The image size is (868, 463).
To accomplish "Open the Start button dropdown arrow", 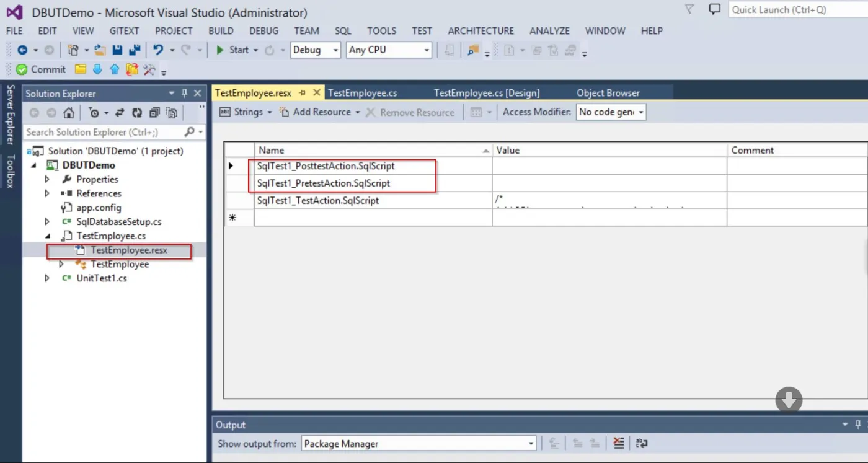I will click(x=255, y=50).
